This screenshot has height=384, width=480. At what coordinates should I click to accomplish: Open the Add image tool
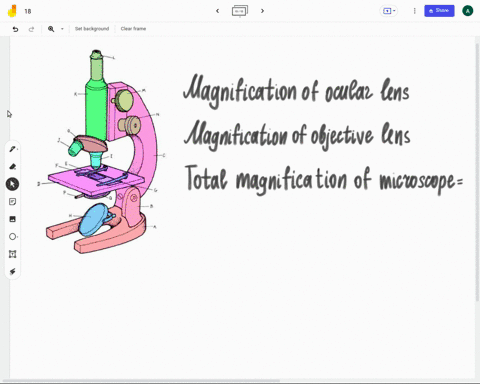click(x=13, y=219)
